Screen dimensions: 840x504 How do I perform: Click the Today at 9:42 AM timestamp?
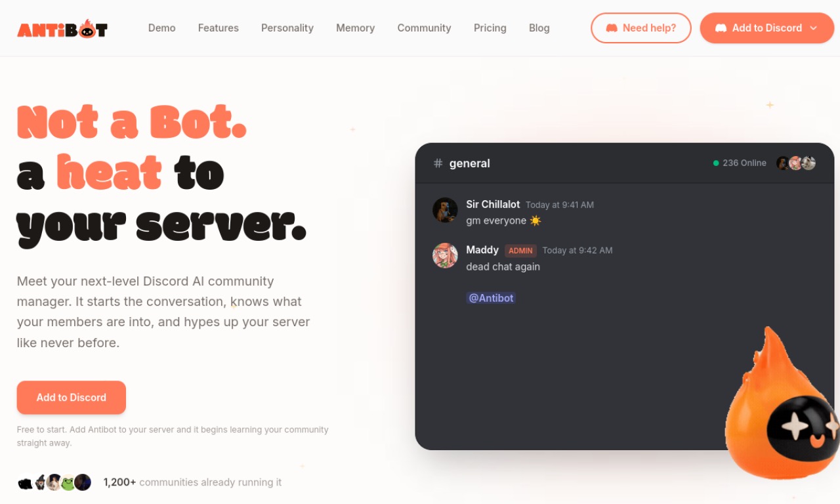(x=577, y=250)
